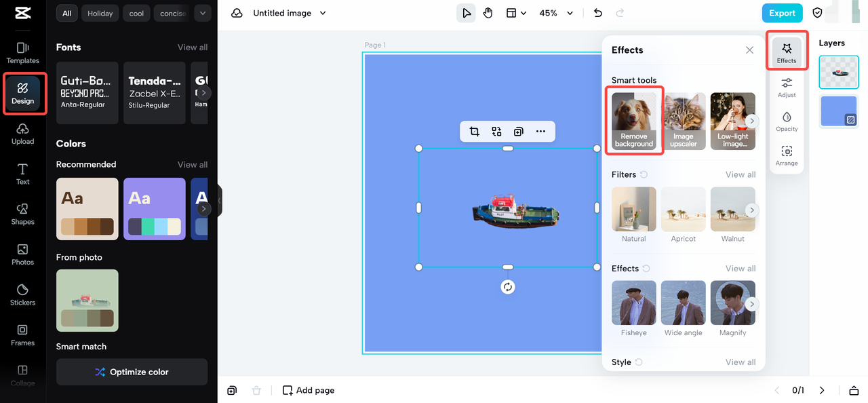
Task: Expand the design filter tags chevron
Action: 202,13
